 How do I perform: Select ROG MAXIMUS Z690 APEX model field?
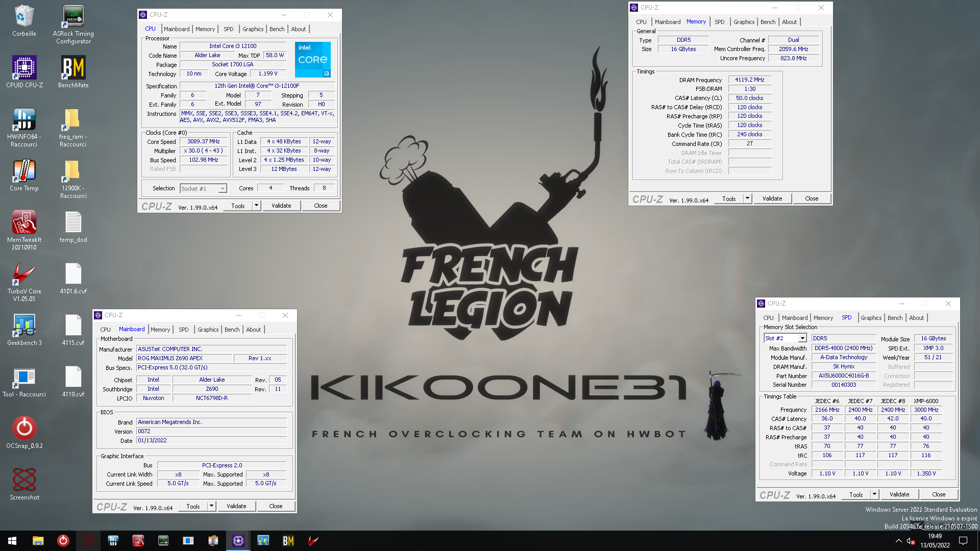click(184, 358)
